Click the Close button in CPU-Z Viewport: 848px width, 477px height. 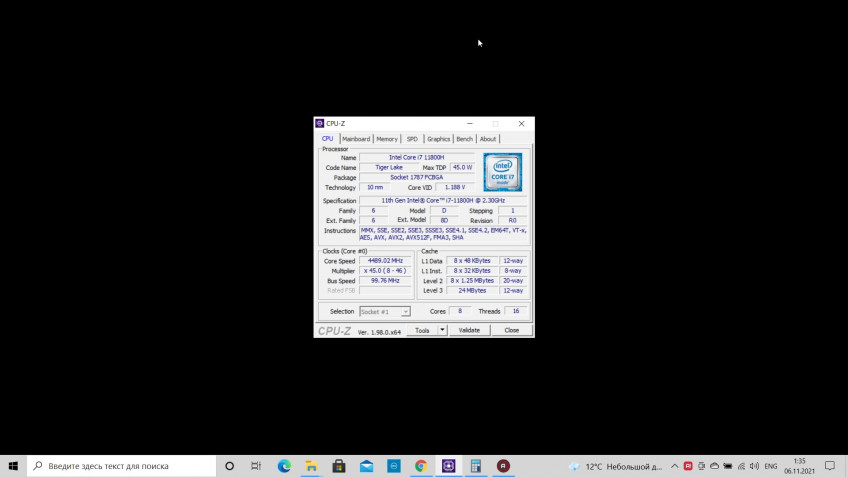512,330
